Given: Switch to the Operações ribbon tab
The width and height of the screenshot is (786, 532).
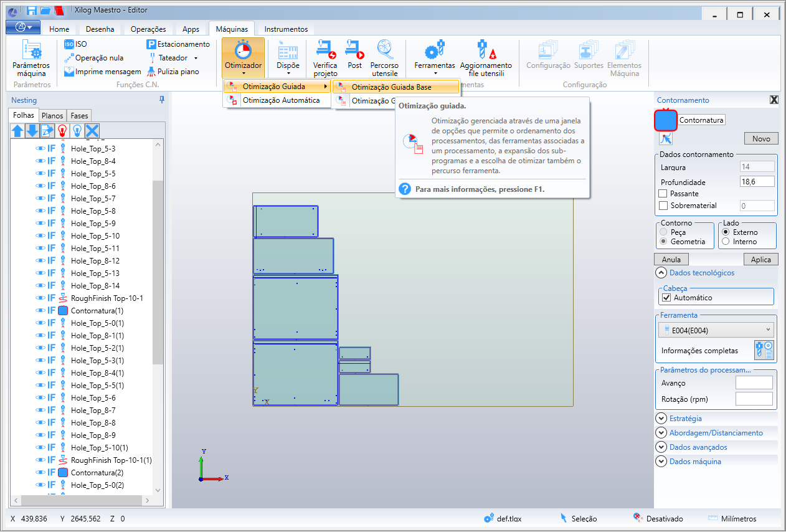Looking at the screenshot, I should (148, 29).
